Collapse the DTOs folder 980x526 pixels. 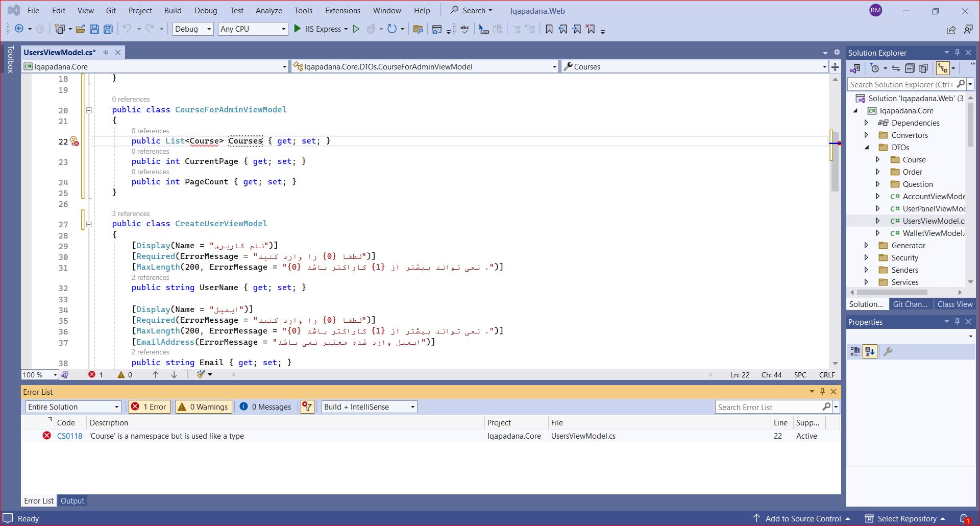[867, 147]
